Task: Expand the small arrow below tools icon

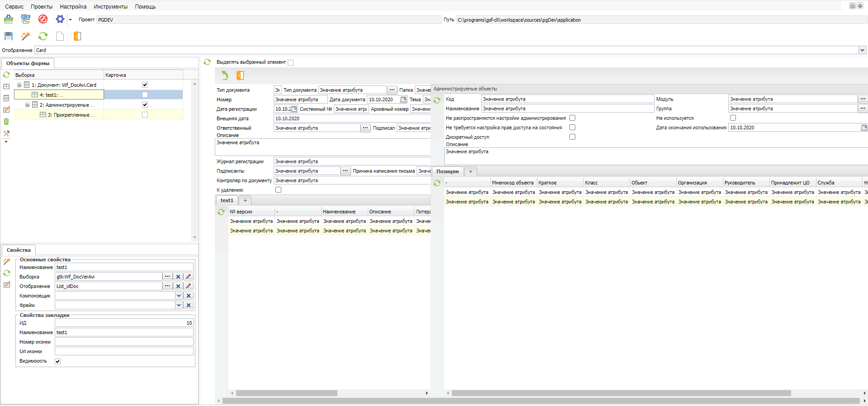Action: pyautogui.click(x=6, y=142)
